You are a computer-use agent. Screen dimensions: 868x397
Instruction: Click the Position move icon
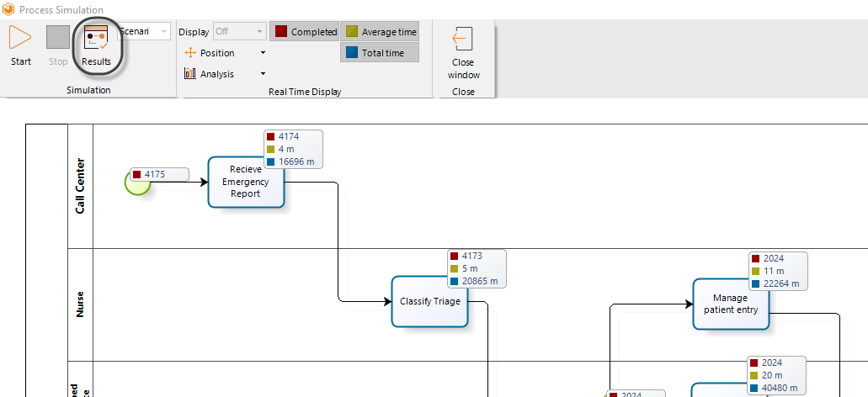[190, 53]
